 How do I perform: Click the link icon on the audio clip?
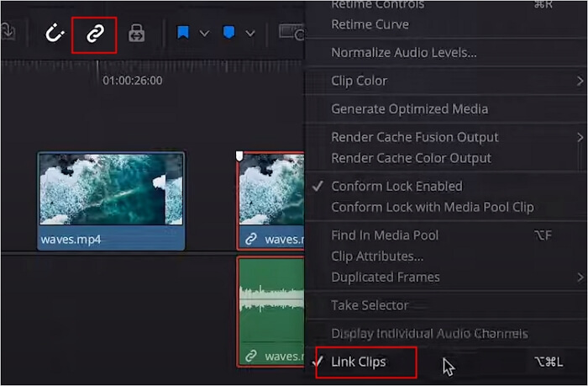click(x=251, y=356)
